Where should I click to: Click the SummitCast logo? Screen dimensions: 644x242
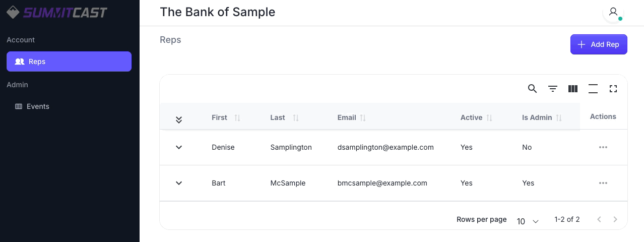pos(56,12)
